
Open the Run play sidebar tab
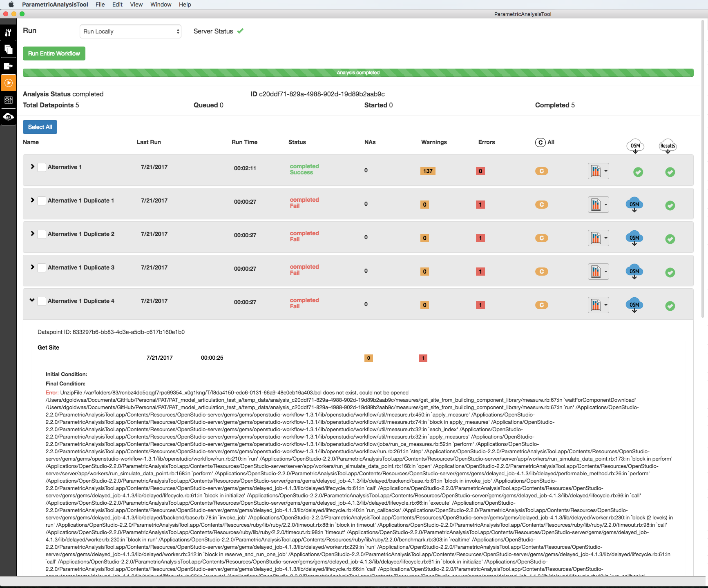pos(8,83)
